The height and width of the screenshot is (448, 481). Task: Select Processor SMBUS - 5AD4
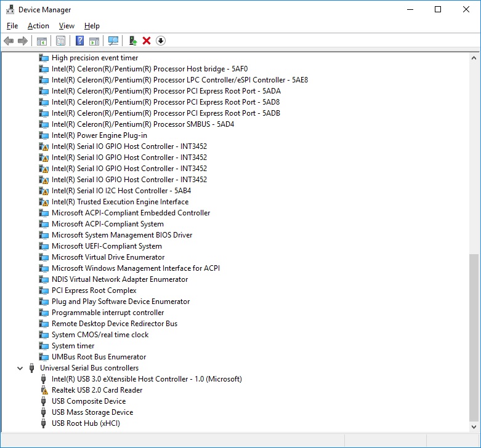point(143,124)
